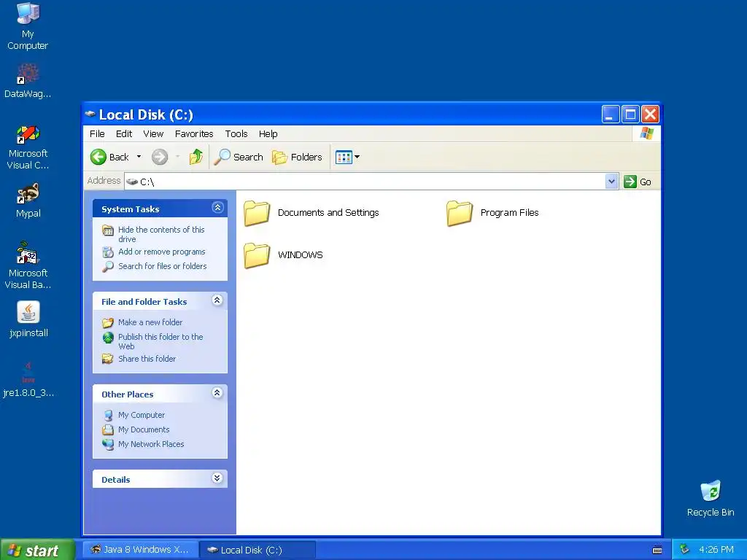Go up one folder level
This screenshot has width=747, height=560.
tap(196, 157)
